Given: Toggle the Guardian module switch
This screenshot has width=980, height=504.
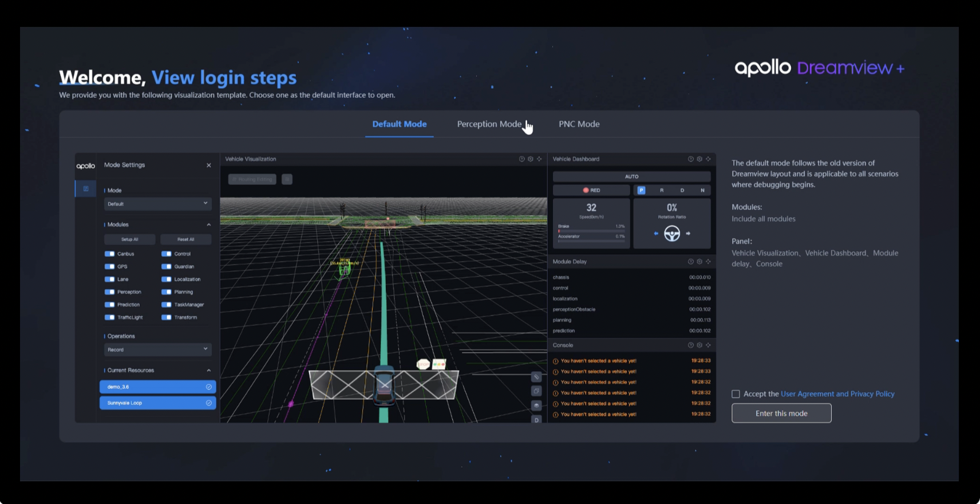Looking at the screenshot, I should [x=166, y=266].
